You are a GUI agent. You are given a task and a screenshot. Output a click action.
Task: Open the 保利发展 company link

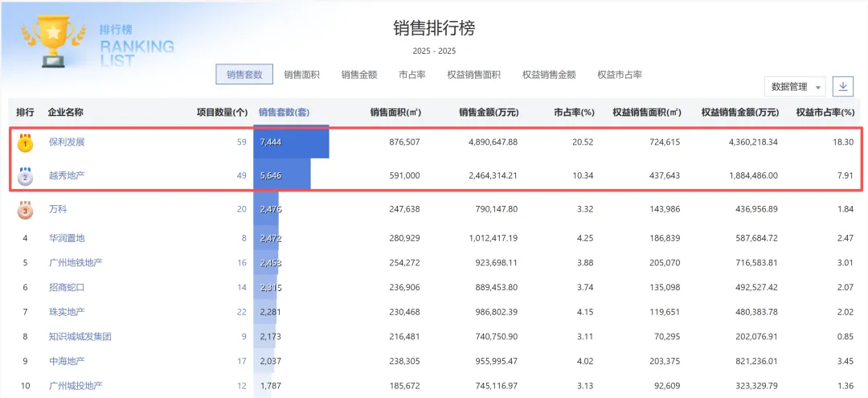67,142
